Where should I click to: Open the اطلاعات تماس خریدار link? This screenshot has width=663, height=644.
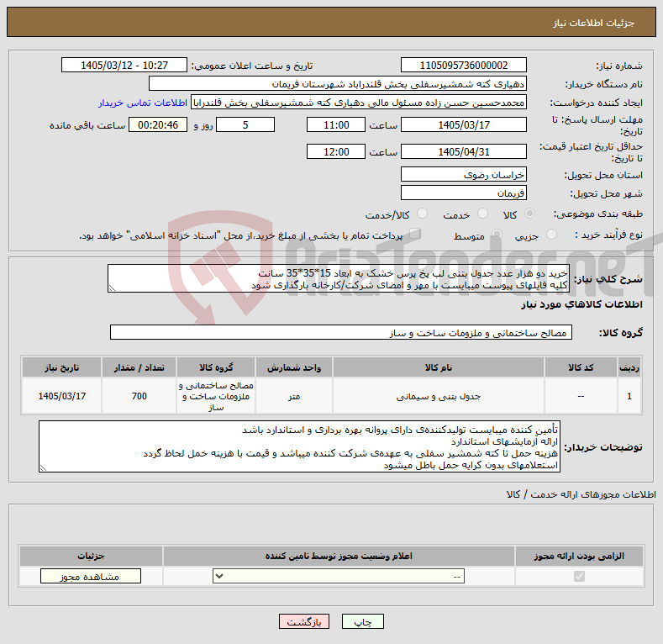pos(143,103)
